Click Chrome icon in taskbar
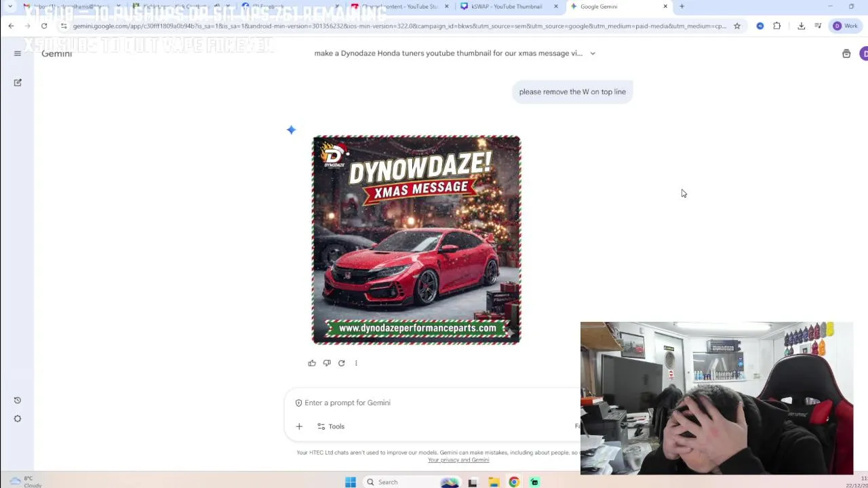The image size is (868, 488). tap(514, 482)
